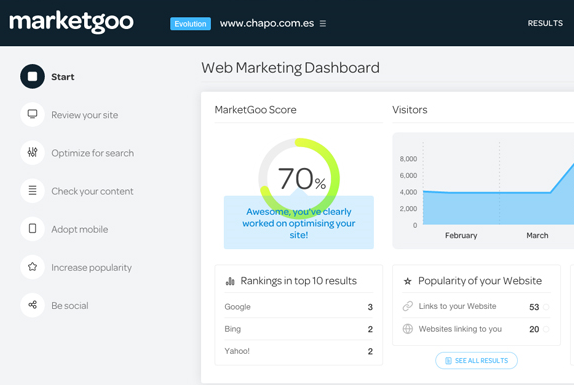
Task: Click the 70% score gauge ring
Action: (x=299, y=179)
